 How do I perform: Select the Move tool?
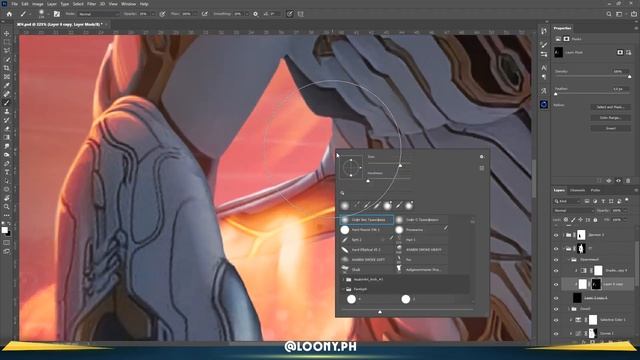point(7,33)
